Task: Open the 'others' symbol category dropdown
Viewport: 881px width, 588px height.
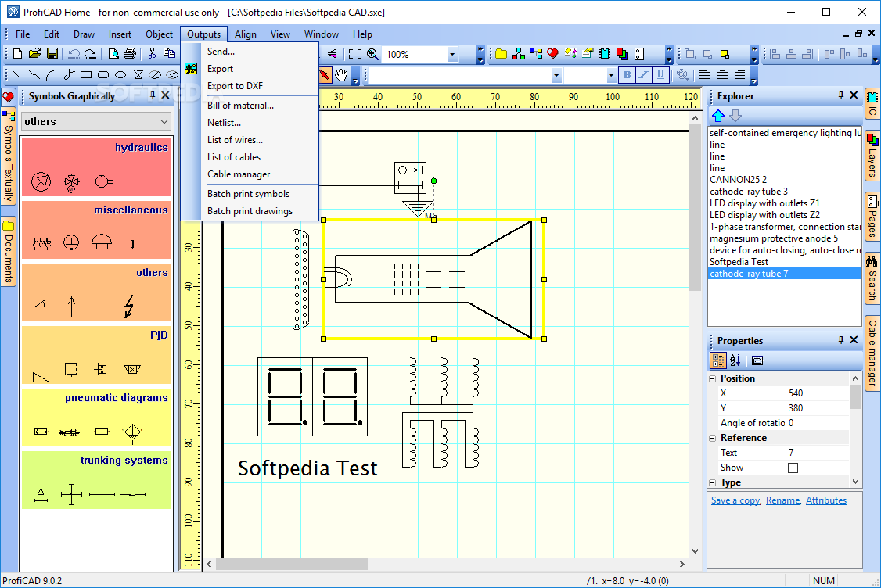Action: click(164, 121)
